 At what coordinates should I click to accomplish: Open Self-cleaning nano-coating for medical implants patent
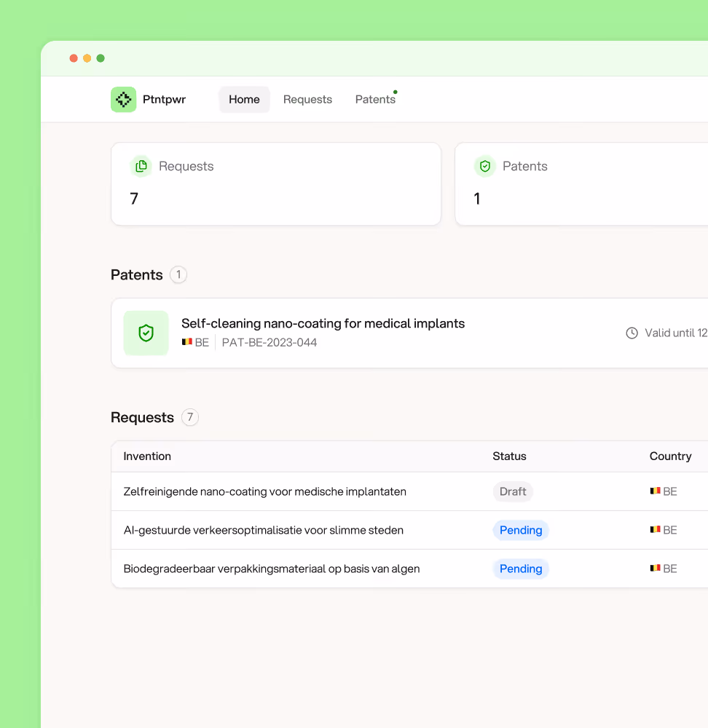(x=323, y=323)
